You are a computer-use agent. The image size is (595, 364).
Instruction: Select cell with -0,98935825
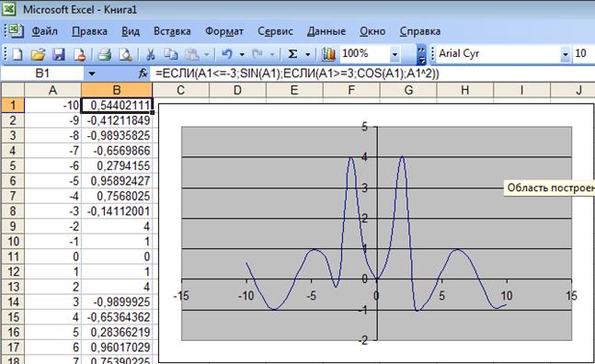(x=117, y=135)
